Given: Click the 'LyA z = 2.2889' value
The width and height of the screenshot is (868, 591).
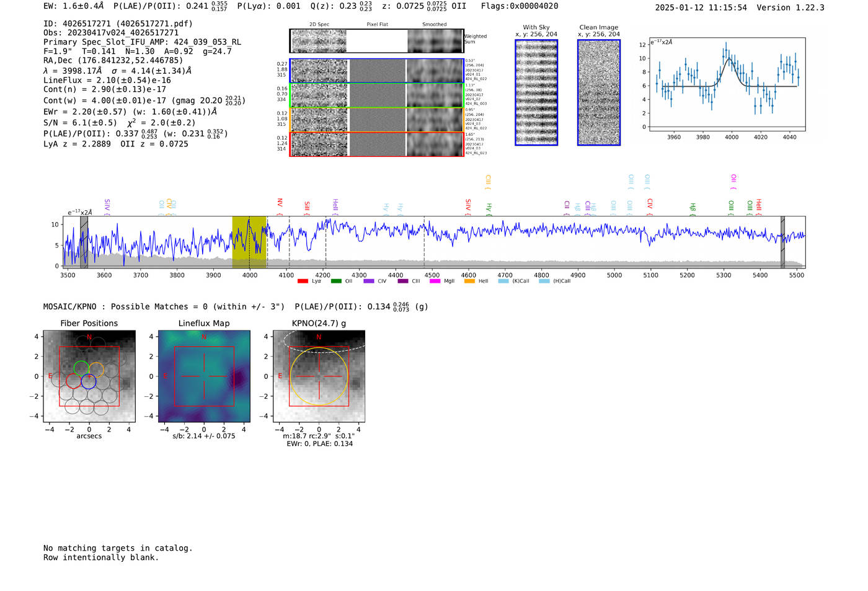Looking at the screenshot, I should click(77, 144).
